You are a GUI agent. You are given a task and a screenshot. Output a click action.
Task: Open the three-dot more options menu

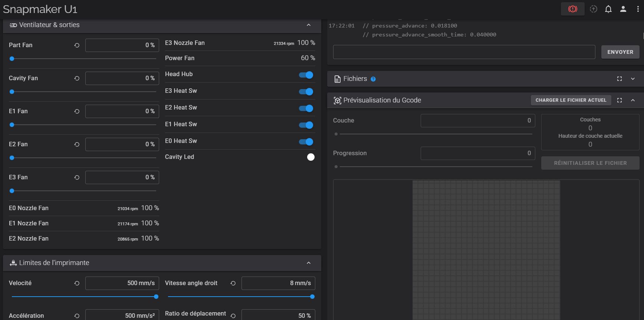pos(638,9)
